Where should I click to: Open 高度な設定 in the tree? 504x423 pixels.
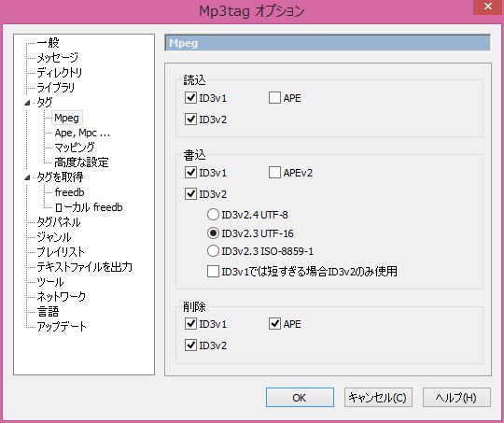tap(81, 162)
